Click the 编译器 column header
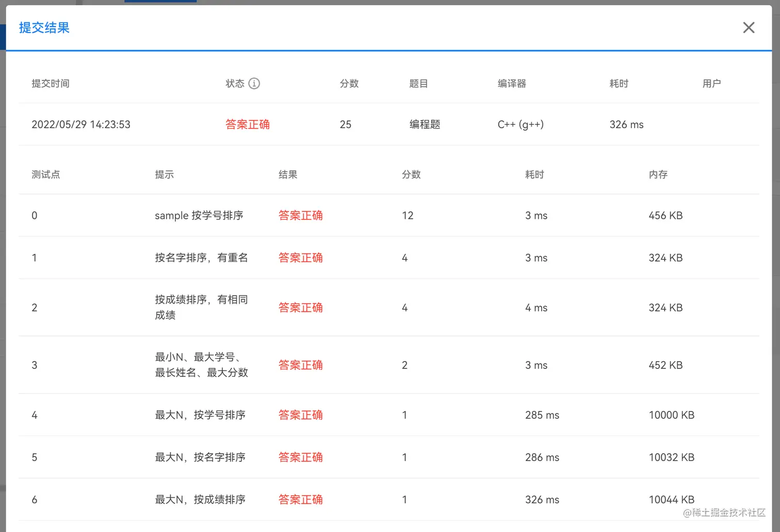 tap(512, 84)
